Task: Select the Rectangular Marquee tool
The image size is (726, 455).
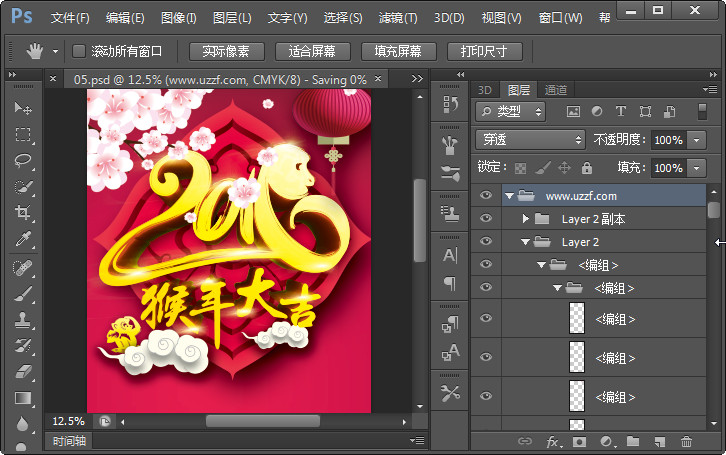Action: 23,135
